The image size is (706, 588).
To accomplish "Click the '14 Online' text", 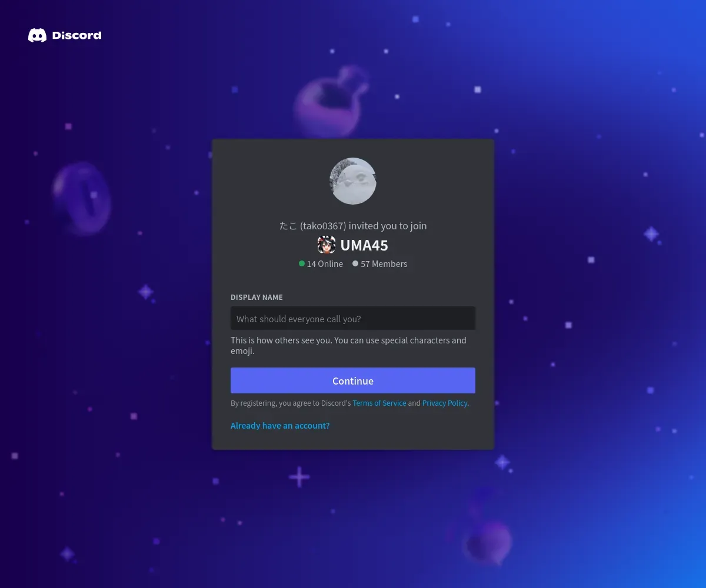I will click(325, 264).
